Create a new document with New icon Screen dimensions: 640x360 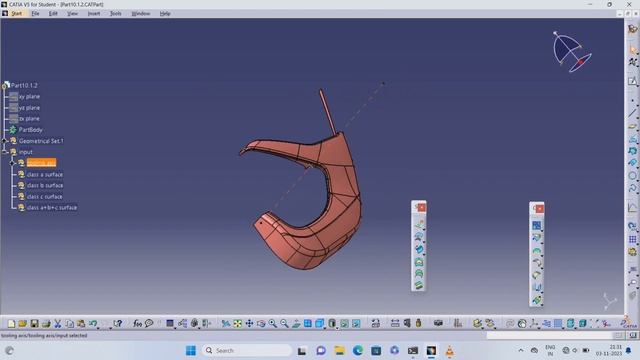(11, 324)
